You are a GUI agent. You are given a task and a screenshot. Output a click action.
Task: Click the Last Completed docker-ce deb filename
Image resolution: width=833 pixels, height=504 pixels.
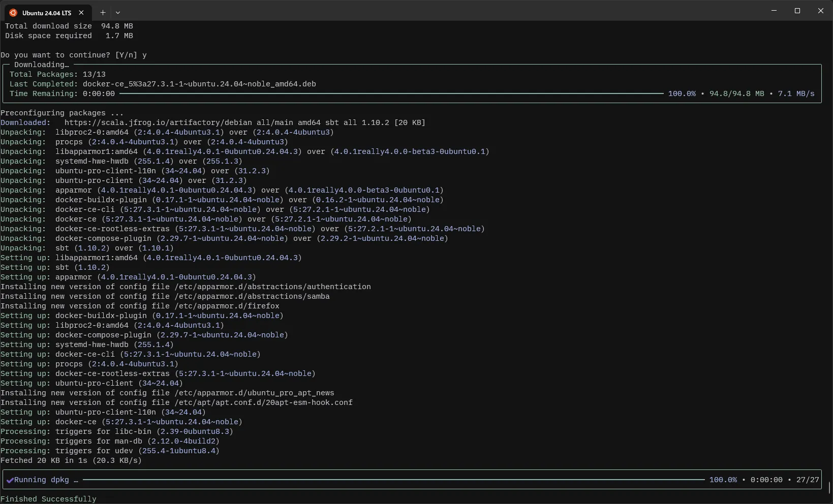coord(199,84)
